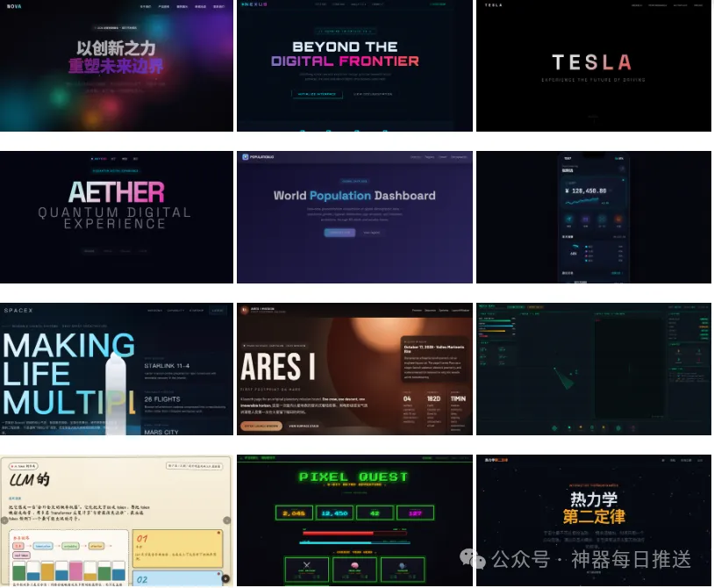The height and width of the screenshot is (588, 714).
Task: Open the AETHER Quantum Digital Experience thumbnail
Action: [x=117, y=218]
